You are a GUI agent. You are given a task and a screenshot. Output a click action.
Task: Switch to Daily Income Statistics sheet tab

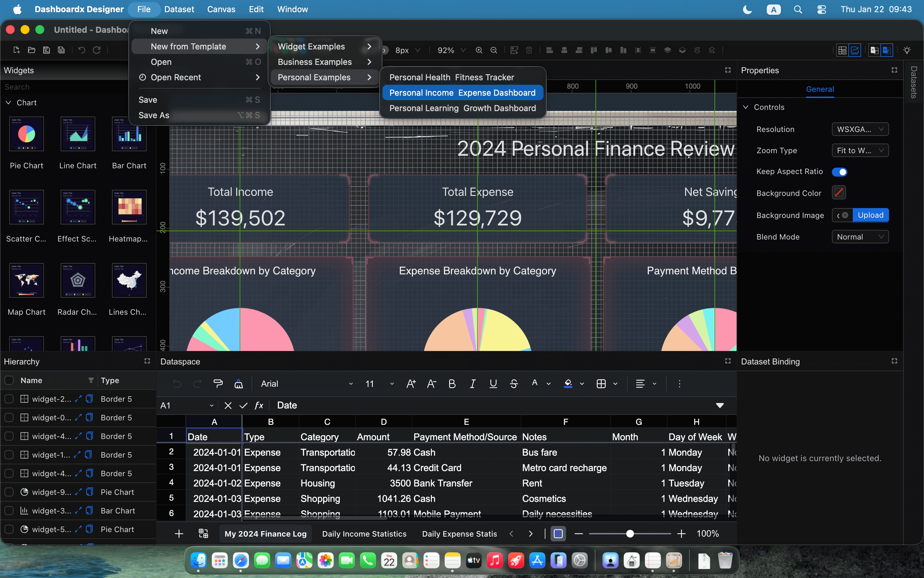[x=364, y=534]
